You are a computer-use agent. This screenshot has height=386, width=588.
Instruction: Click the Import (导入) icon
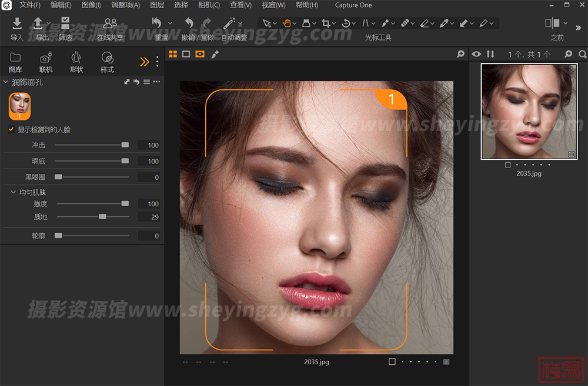click(17, 24)
